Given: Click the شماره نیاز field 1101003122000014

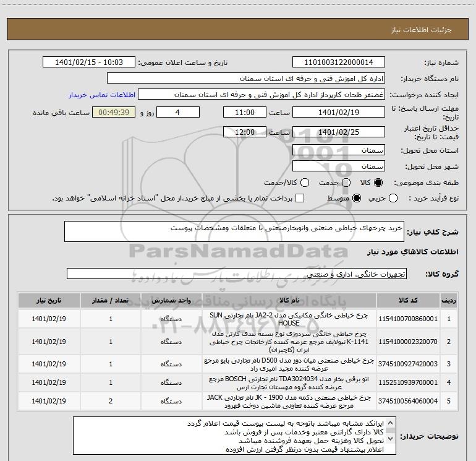Looking at the screenshot, I should click(339, 62).
